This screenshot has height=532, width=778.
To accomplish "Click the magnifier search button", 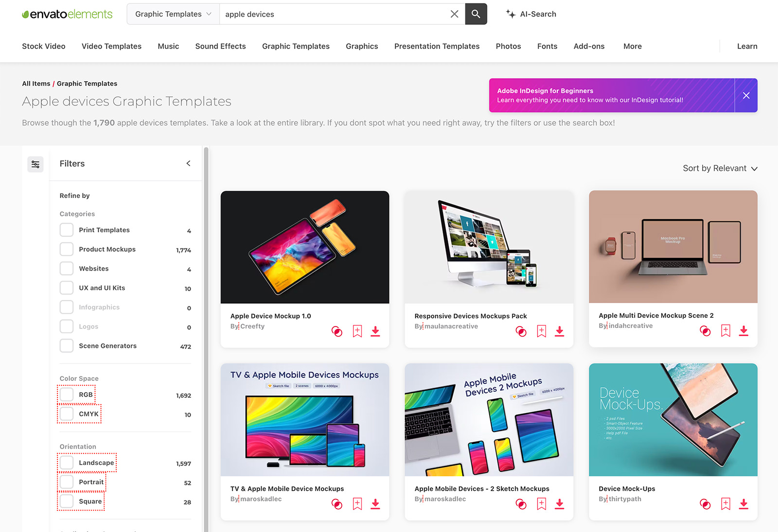I will (x=476, y=14).
